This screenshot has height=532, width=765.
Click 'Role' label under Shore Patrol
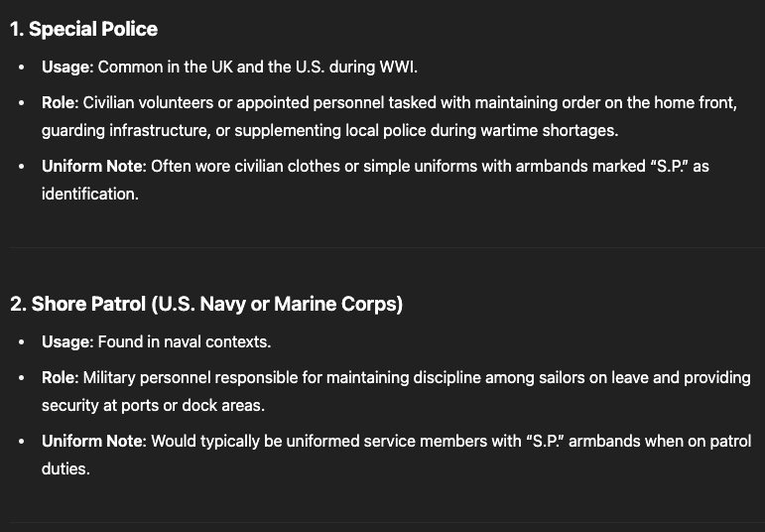click(x=60, y=377)
